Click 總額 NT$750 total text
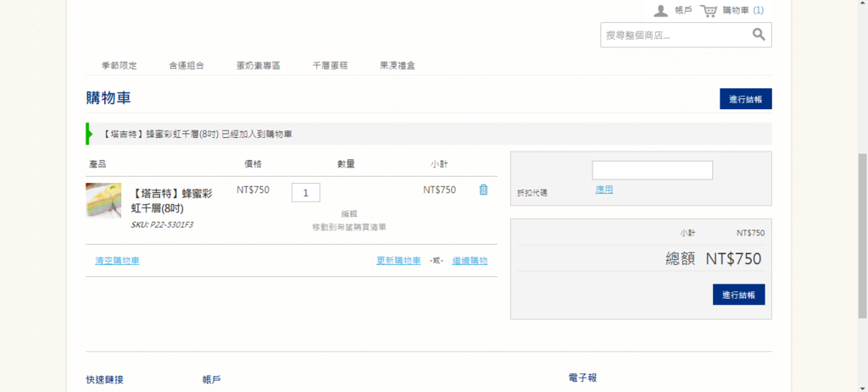Viewport: 868px width, 392px height. point(713,259)
